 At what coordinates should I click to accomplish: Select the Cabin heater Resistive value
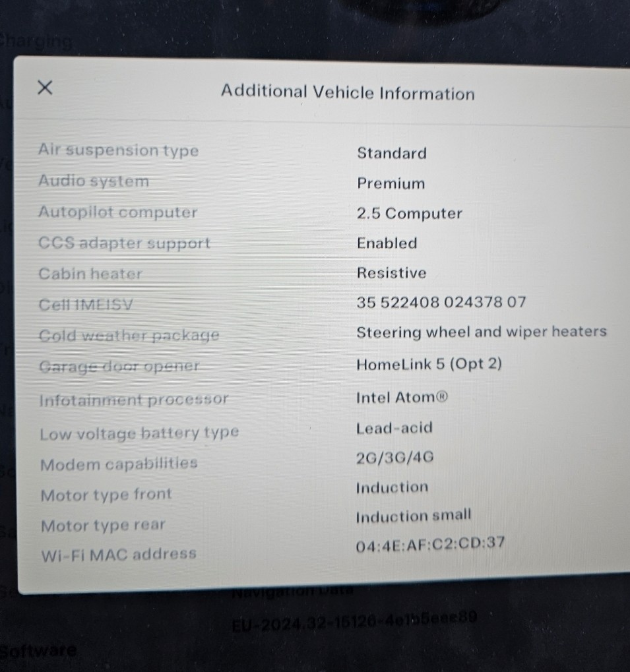391,273
